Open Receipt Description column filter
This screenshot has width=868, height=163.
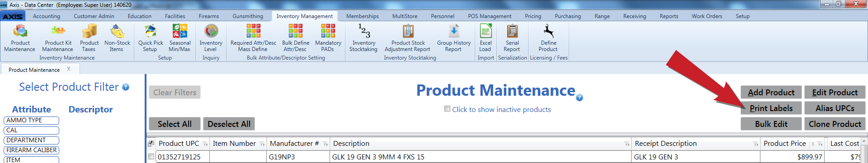pos(755,144)
